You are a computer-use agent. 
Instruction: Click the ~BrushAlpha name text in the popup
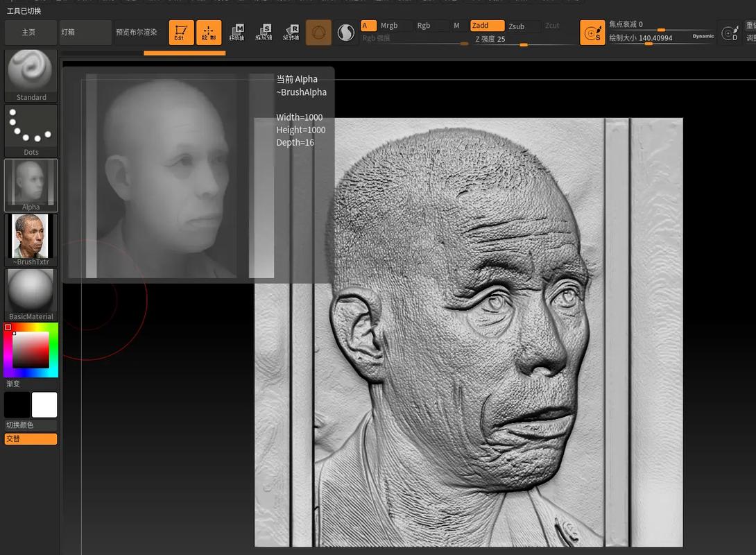click(301, 92)
